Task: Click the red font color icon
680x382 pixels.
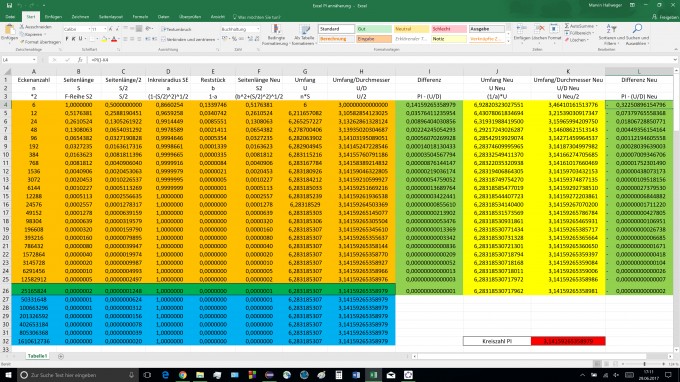Action: pyautogui.click(x=114, y=39)
